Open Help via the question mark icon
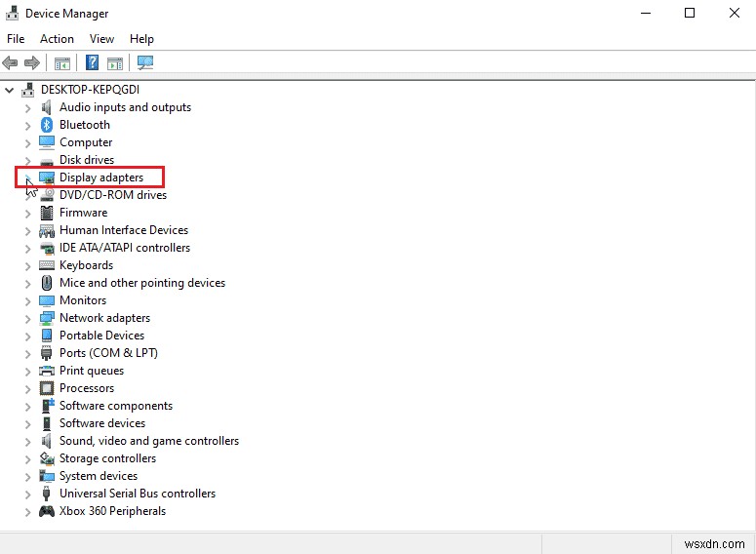 [x=92, y=62]
